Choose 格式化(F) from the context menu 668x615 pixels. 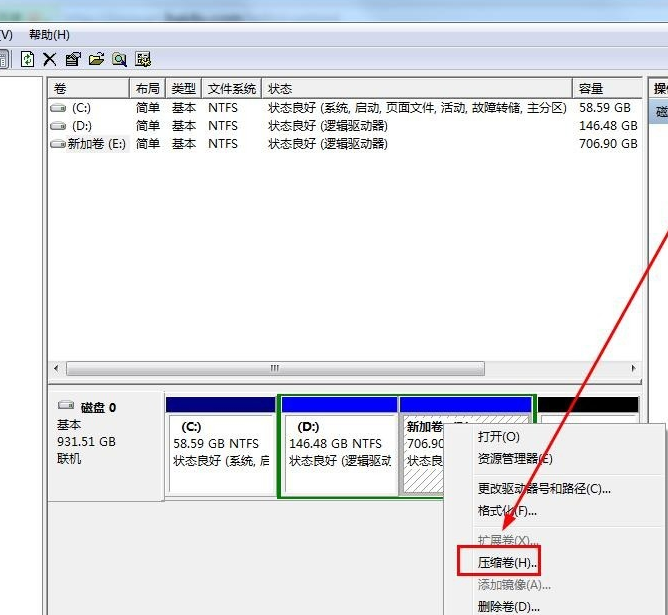click(x=507, y=511)
